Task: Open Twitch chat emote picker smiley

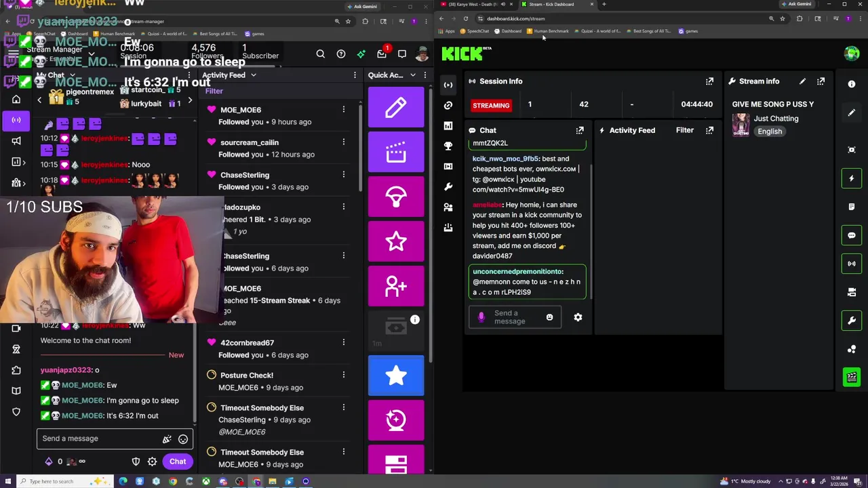Action: (183, 439)
